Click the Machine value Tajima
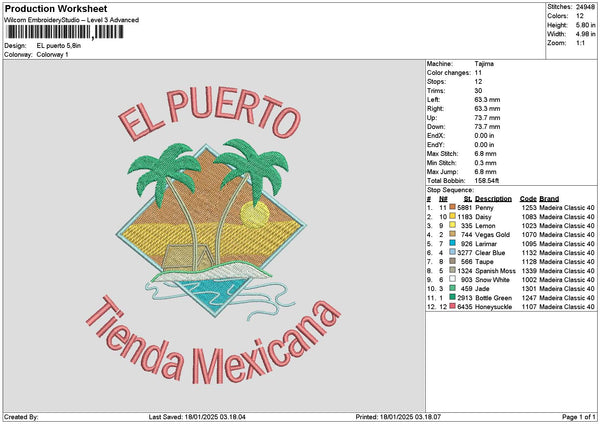 484,64
